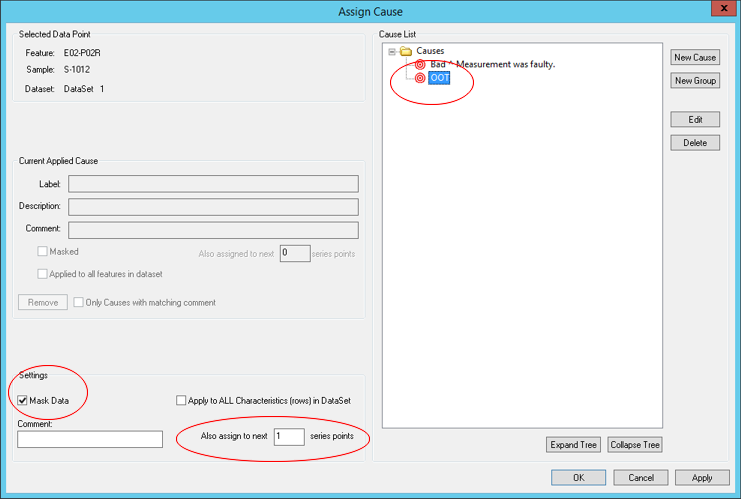Click the Apply button
The width and height of the screenshot is (741, 499).
[702, 478]
